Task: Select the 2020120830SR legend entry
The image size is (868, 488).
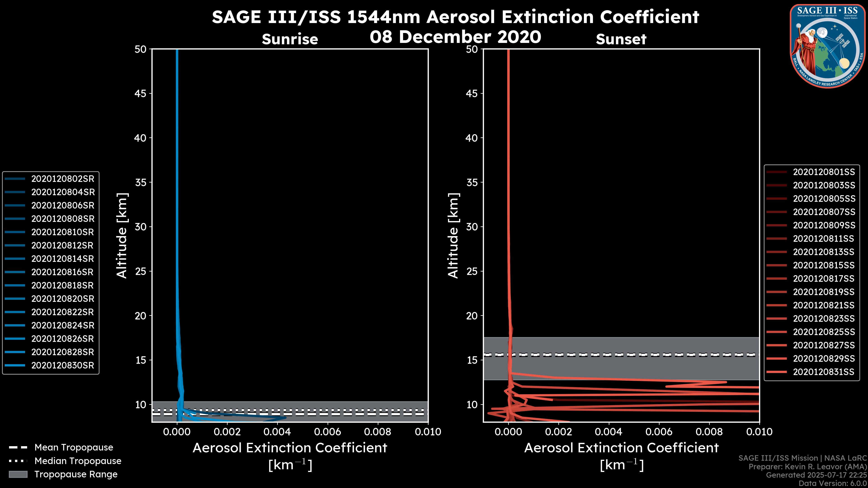Action: (x=63, y=365)
